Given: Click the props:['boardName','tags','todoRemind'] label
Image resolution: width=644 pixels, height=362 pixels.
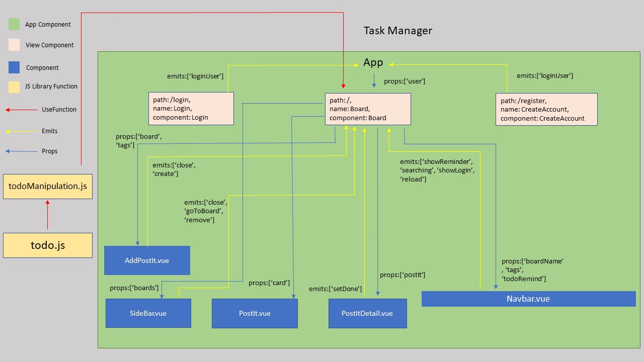Looking at the screenshot, I should 533,269.
